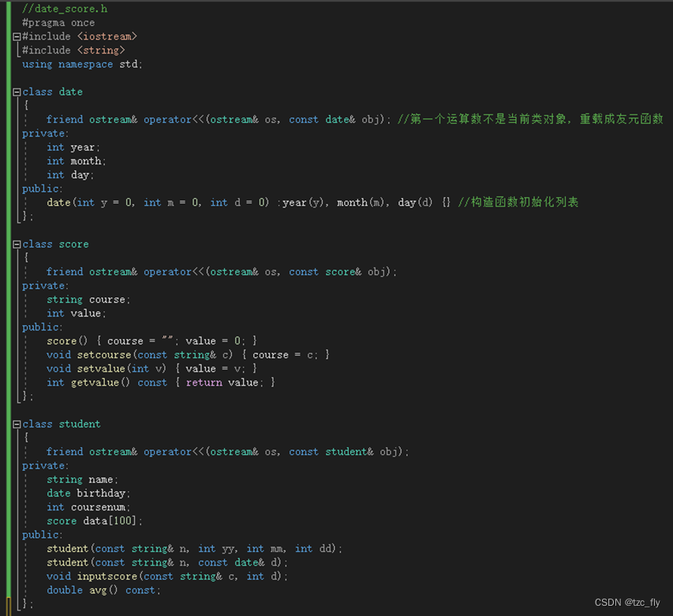Click the int day member
This screenshot has height=616, width=673.
coord(70,175)
